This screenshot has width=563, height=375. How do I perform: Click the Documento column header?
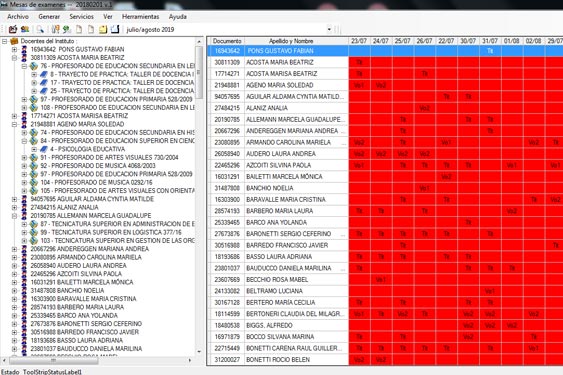(x=227, y=41)
